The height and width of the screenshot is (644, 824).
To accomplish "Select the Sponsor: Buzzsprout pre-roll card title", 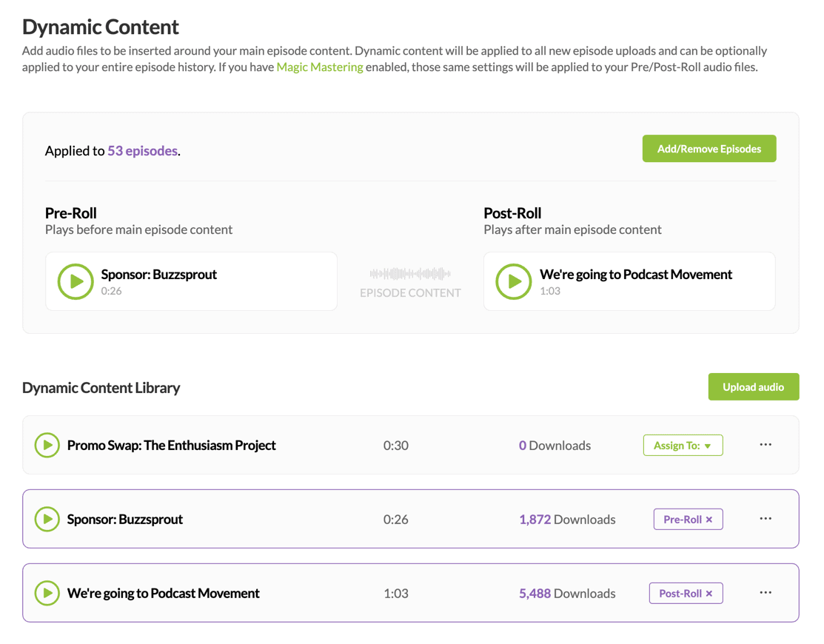I will [159, 275].
